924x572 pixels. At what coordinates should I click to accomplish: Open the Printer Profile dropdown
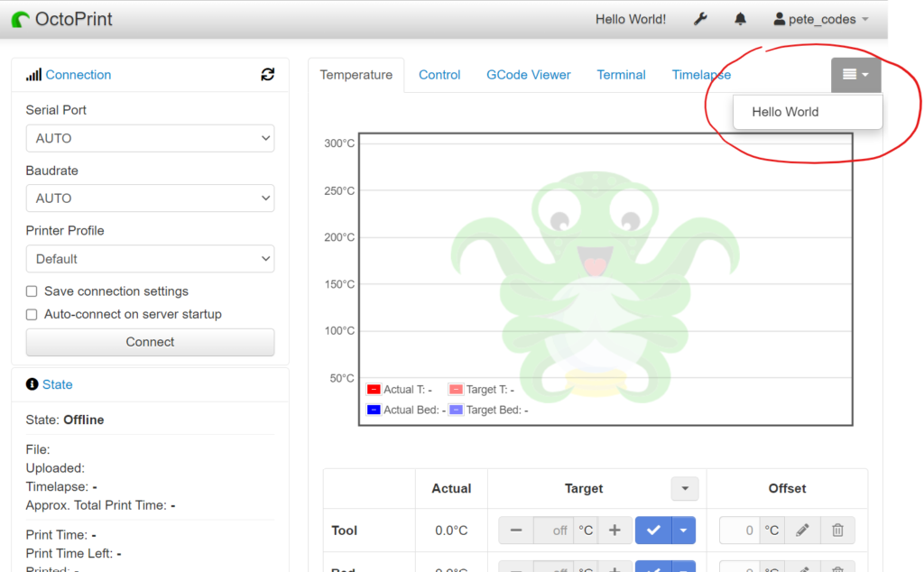coord(150,259)
